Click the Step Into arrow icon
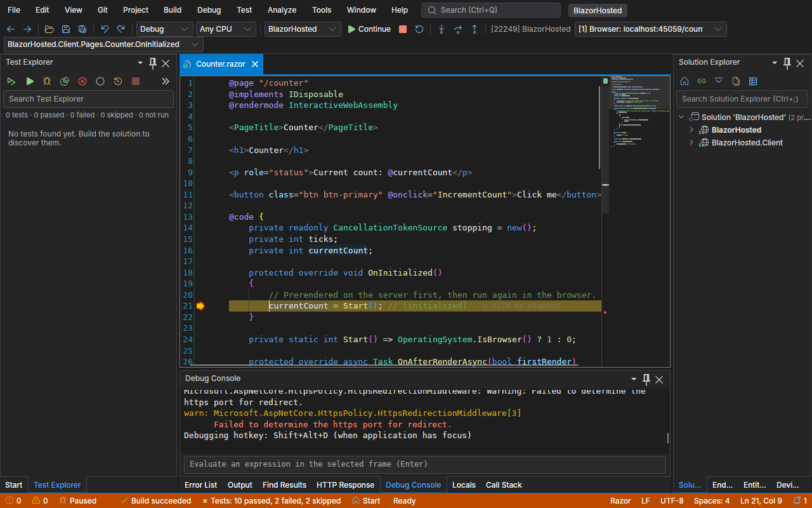The height and width of the screenshot is (508, 812). (x=442, y=29)
